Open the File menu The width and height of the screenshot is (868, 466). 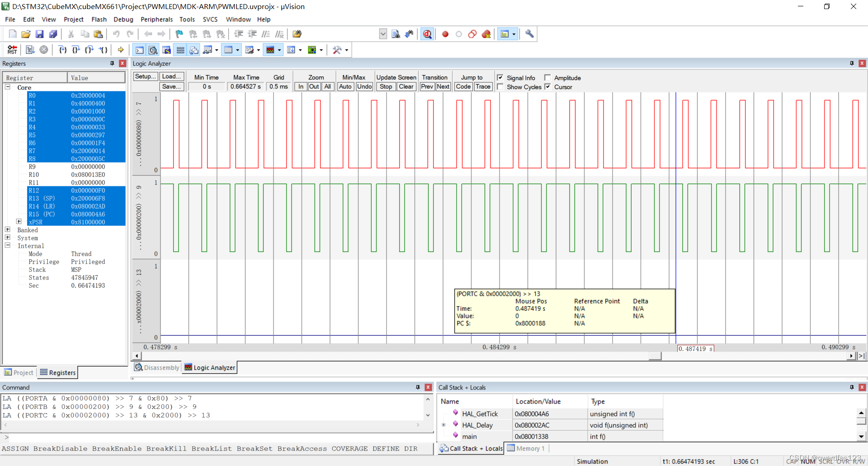10,19
